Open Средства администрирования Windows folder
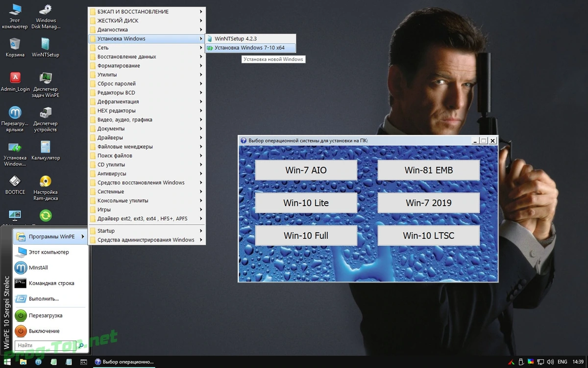This screenshot has height=368, width=588. click(147, 240)
